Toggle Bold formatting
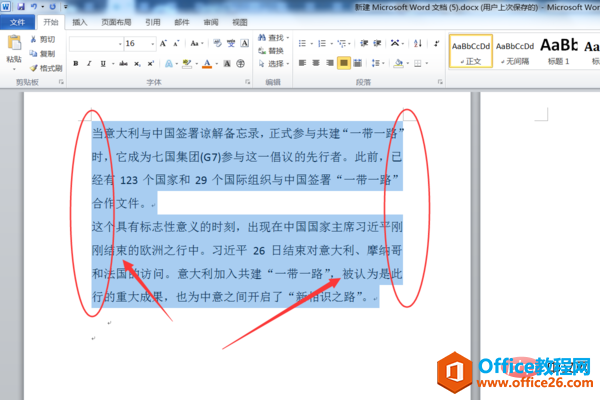The height and width of the screenshot is (400, 600). tap(75, 63)
